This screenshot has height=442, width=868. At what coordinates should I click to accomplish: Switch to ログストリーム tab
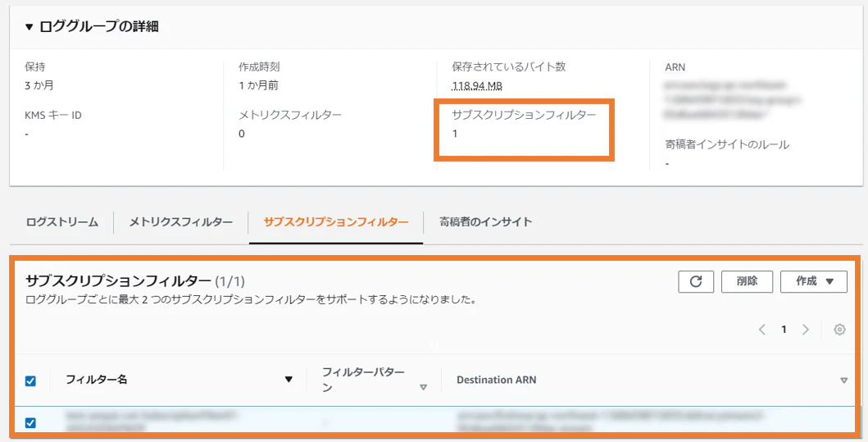(x=62, y=222)
